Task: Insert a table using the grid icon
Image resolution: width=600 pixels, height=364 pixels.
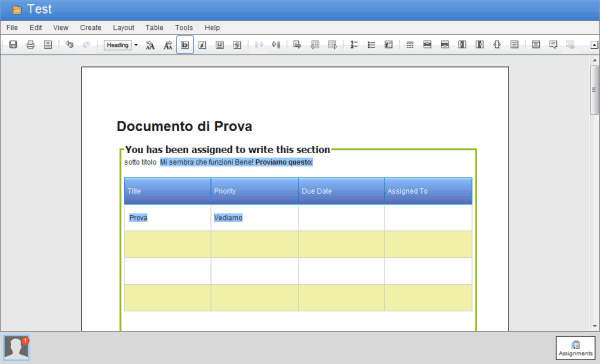Action: 410,45
